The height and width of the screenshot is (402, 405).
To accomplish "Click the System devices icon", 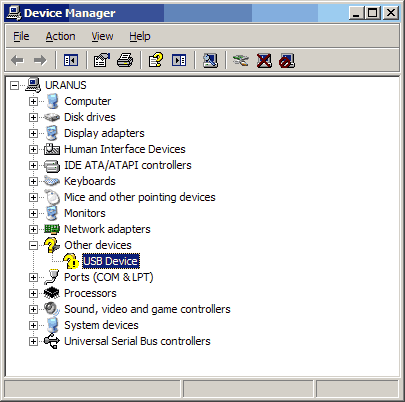I will click(52, 325).
